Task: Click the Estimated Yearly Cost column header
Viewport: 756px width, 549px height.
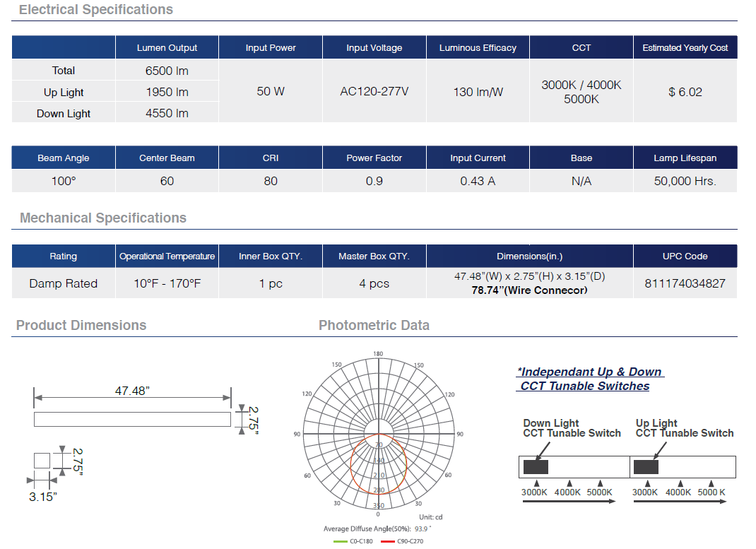Action: click(685, 48)
